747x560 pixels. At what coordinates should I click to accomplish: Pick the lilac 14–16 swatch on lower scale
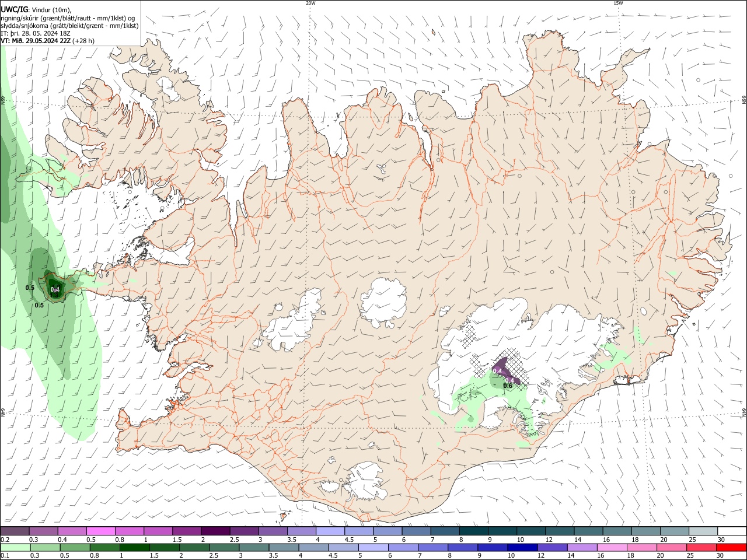pyautogui.click(x=582, y=547)
